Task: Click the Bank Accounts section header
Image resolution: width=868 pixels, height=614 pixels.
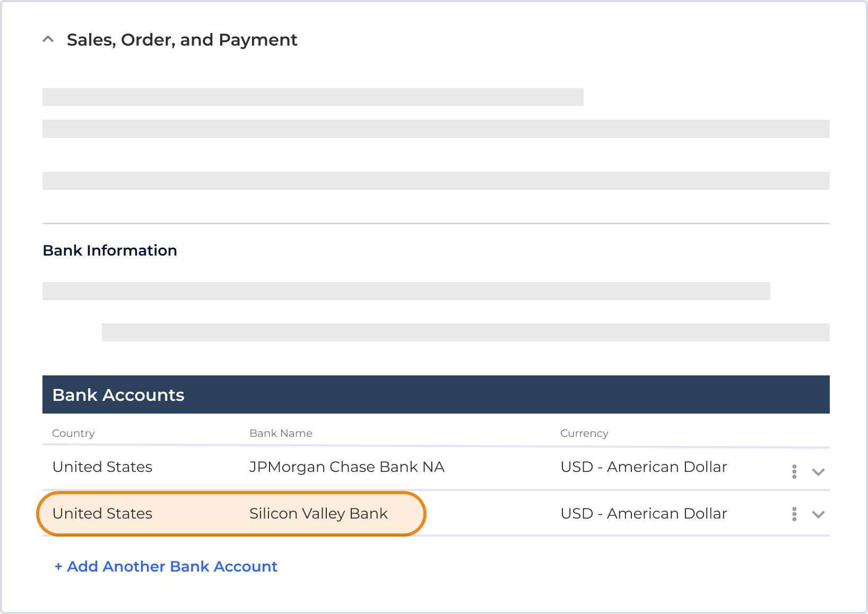Action: click(x=118, y=394)
